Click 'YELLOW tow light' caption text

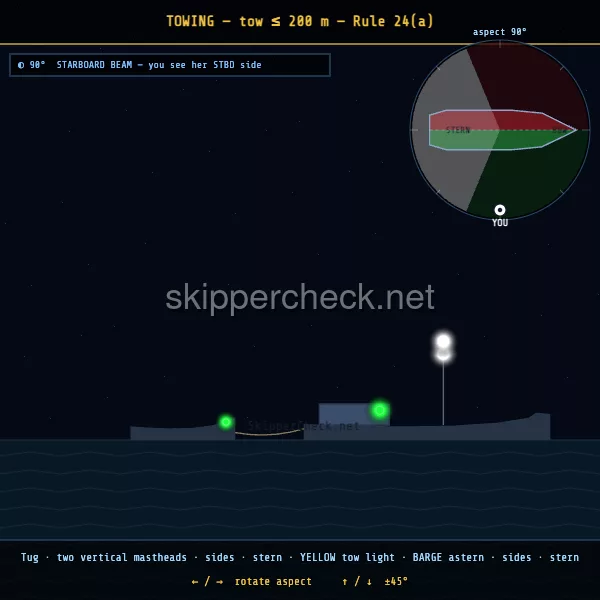347,557
